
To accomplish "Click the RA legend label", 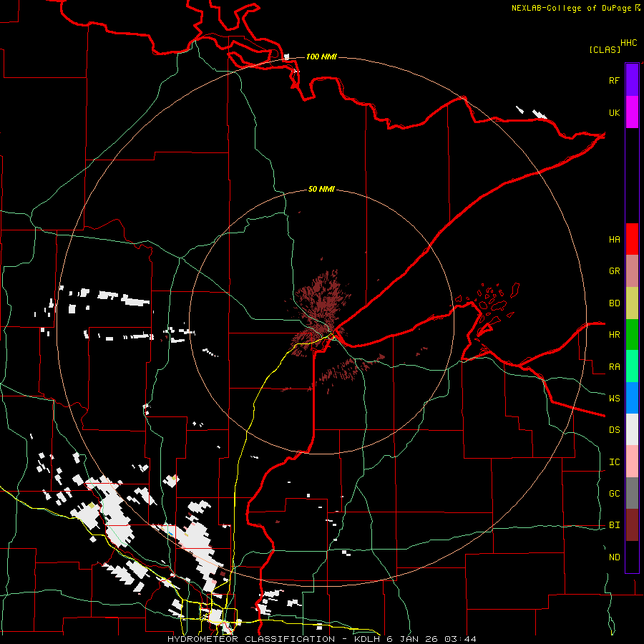I will pyautogui.click(x=614, y=367).
